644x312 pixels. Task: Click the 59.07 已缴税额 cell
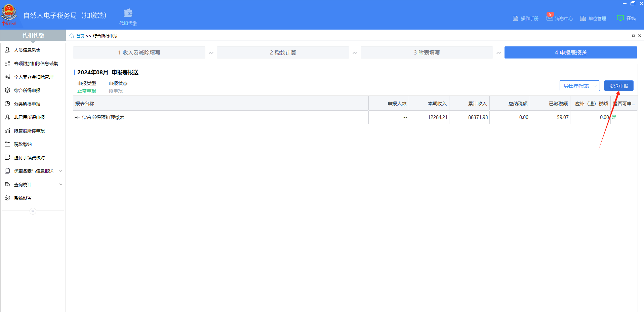pos(550,117)
